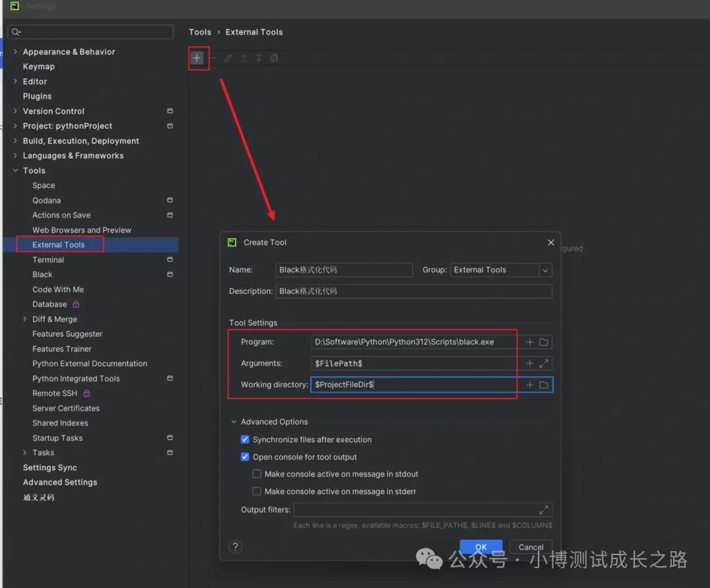Image resolution: width=710 pixels, height=588 pixels.
Task: Toggle Synchronize files after execution checkbox
Action: point(245,439)
